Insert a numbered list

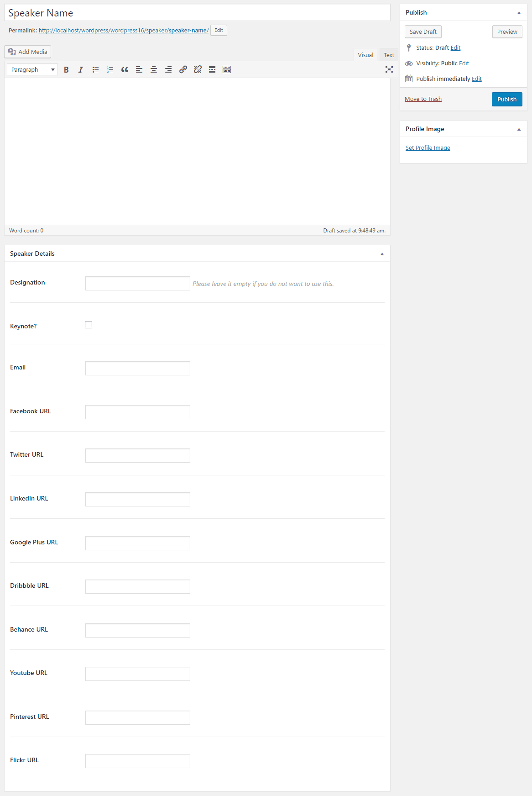click(110, 70)
